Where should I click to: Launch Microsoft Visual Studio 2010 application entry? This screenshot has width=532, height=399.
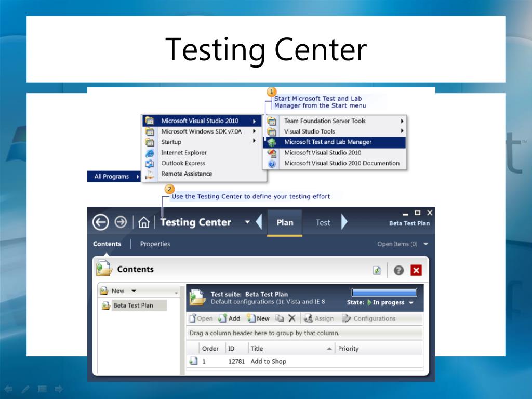coord(335,153)
